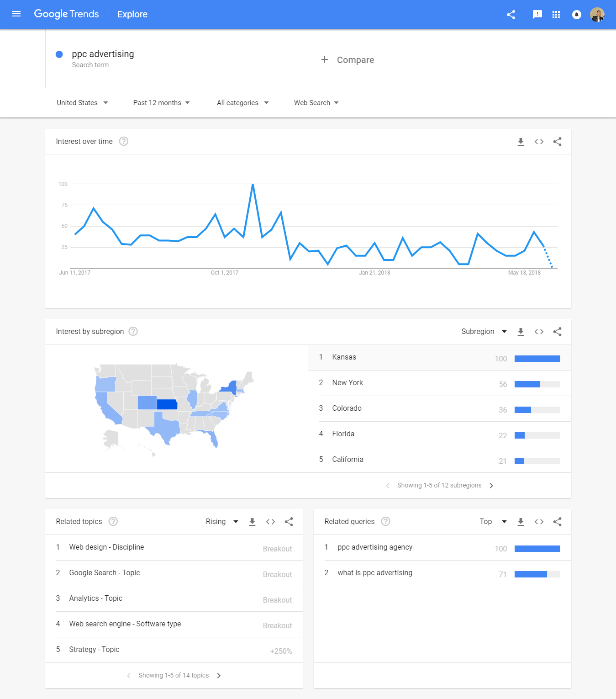The image size is (616, 699).
Task: Open the notifications bell icon
Action: [x=577, y=15]
